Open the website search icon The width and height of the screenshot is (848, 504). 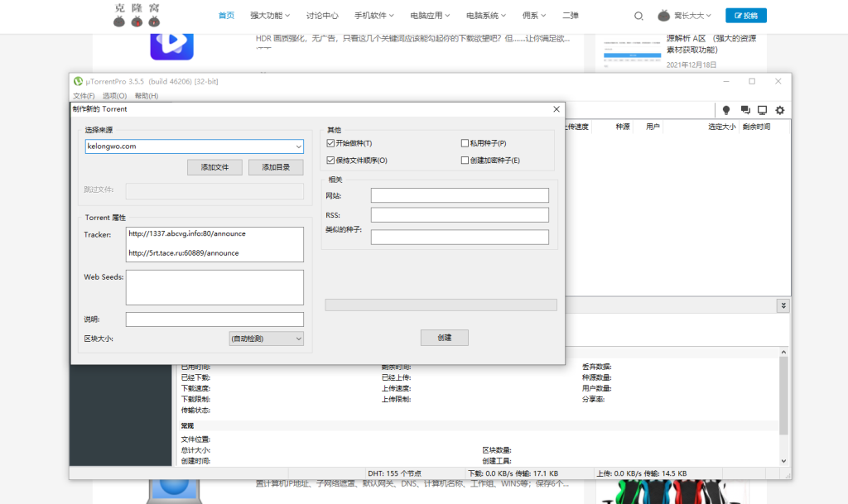[x=638, y=16]
